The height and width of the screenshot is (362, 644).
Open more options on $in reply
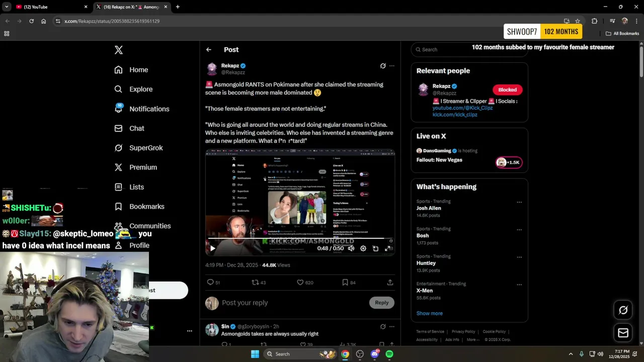click(392, 327)
